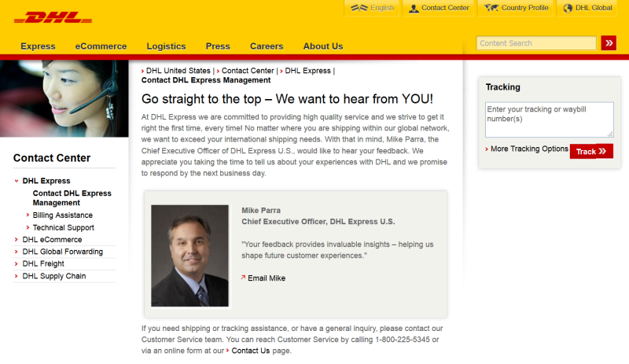Open the Logistics navigation menu
The height and width of the screenshot is (364, 629).
pos(166,46)
